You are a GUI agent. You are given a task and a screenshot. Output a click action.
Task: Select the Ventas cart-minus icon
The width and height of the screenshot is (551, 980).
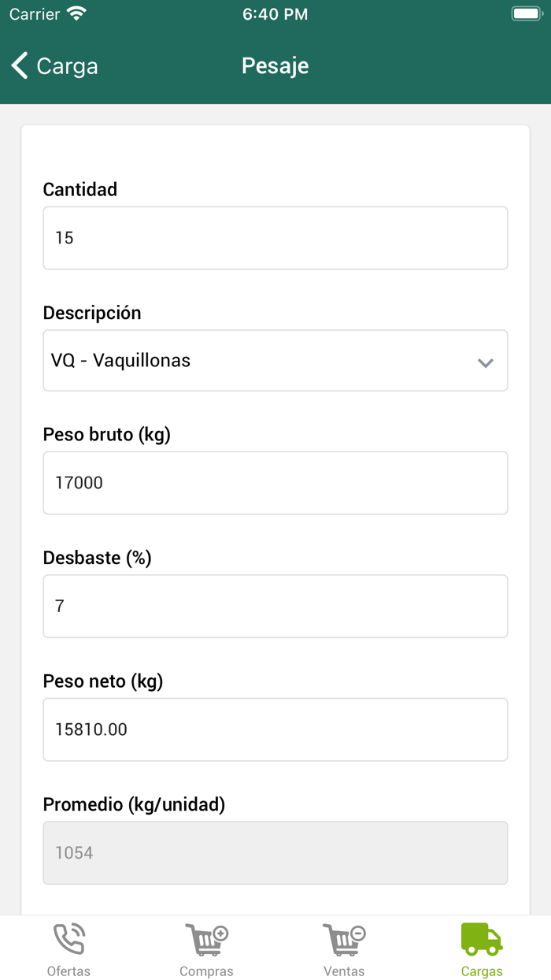pos(344,939)
